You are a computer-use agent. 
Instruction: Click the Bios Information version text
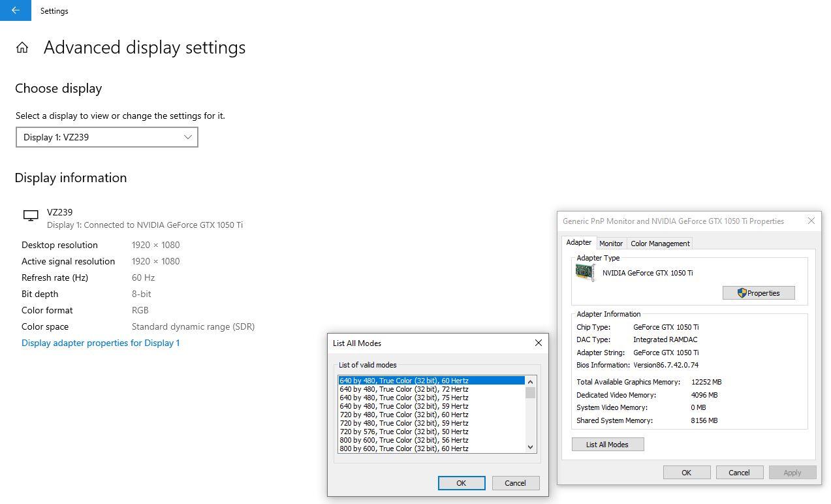pos(666,365)
